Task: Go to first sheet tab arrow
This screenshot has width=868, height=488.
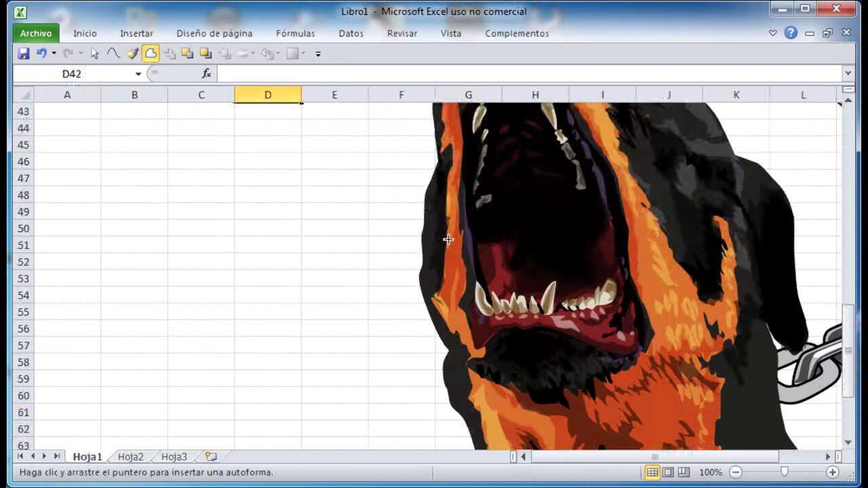Action: point(21,457)
